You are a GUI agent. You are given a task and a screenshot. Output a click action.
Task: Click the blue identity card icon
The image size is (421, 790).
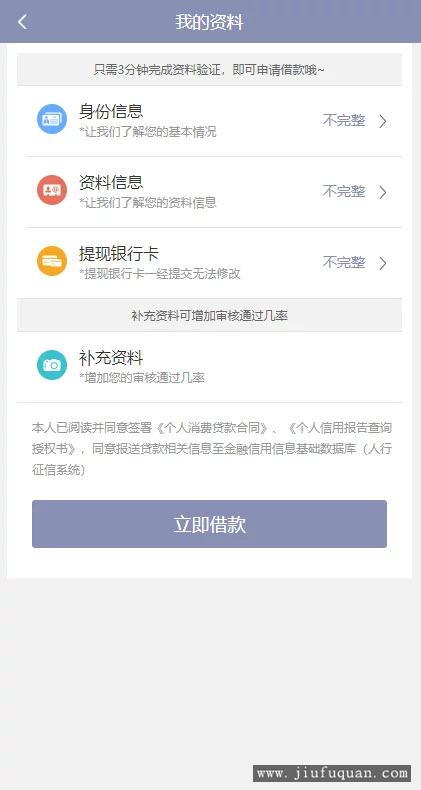[52, 119]
